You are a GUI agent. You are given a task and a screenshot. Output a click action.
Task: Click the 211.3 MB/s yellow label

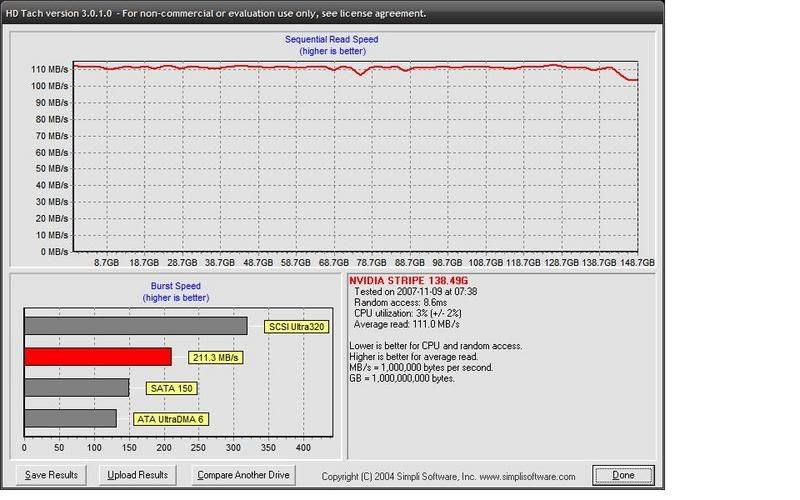tap(217, 357)
